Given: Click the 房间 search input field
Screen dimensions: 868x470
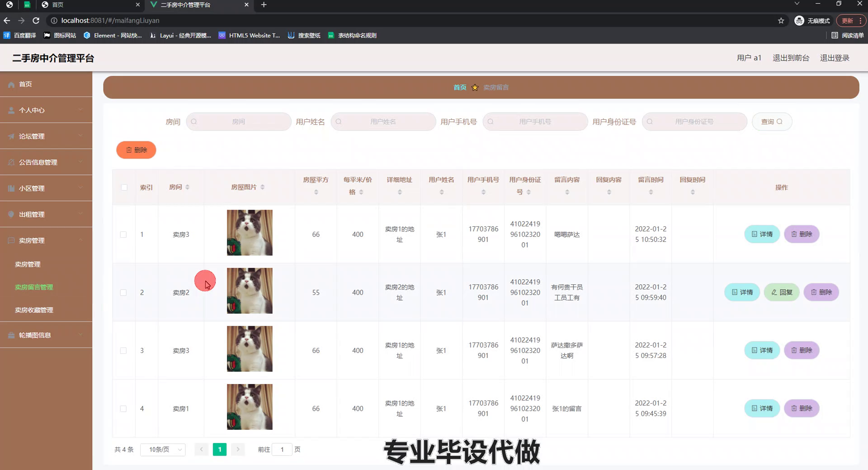Looking at the screenshot, I should pyautogui.click(x=238, y=122).
